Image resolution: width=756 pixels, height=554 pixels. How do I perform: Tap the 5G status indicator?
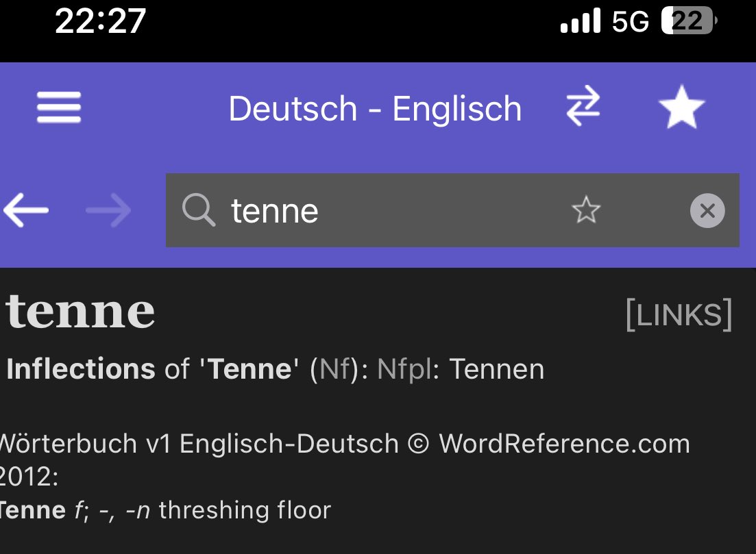point(631,21)
